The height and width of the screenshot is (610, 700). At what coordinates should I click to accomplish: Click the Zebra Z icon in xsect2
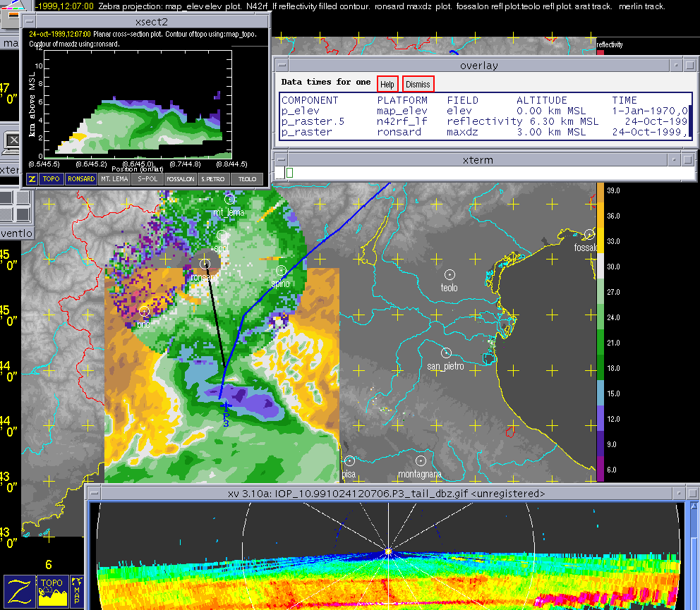[x=32, y=179]
